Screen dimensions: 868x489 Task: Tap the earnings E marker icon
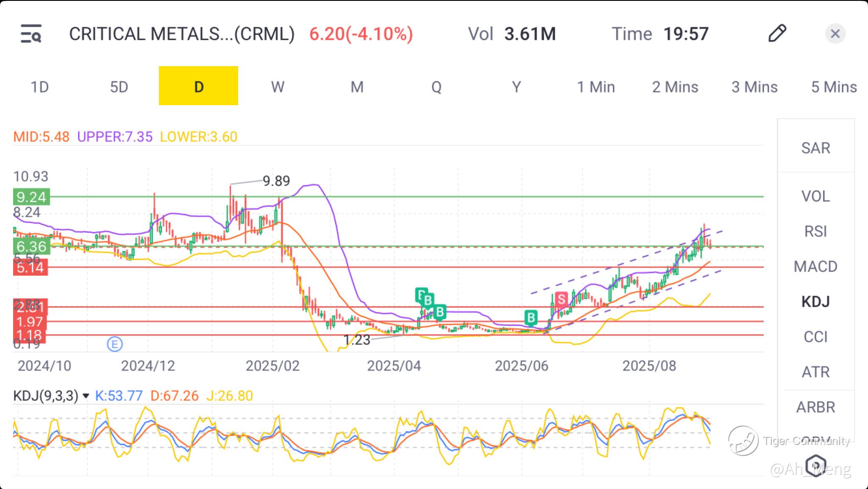(114, 344)
